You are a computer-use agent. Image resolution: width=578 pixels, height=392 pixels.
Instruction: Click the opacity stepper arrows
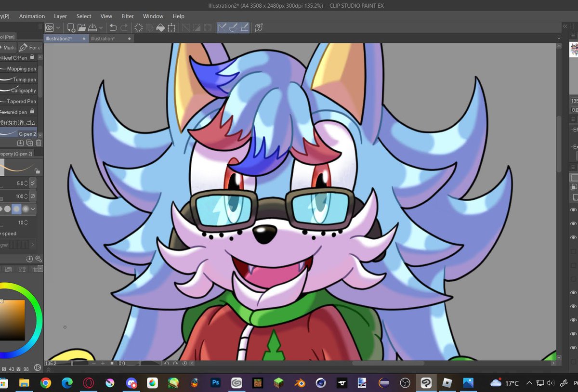click(x=26, y=196)
